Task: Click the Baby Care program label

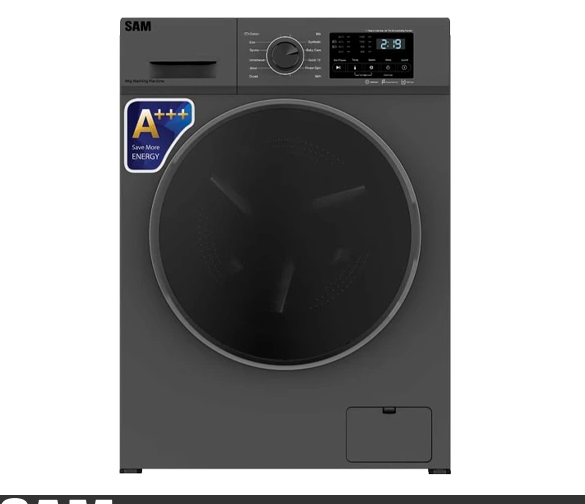Action: pos(313,50)
